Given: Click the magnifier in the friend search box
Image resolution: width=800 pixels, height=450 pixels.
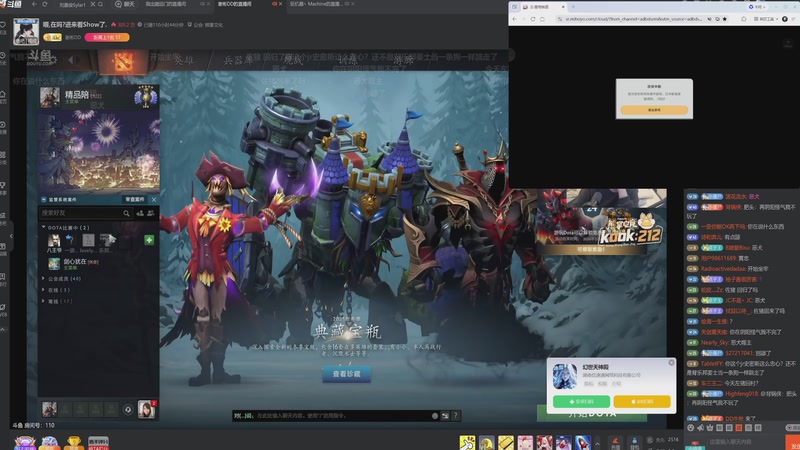Looking at the screenshot, I should pos(126,213).
